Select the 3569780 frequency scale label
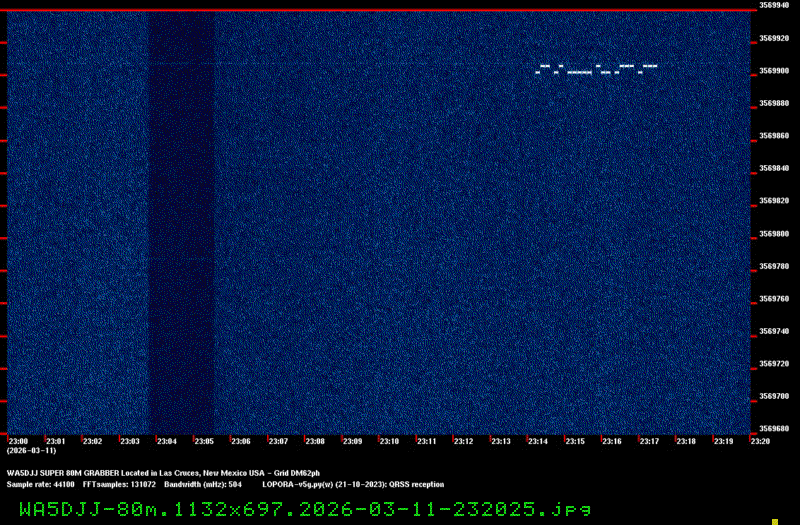 [774, 266]
